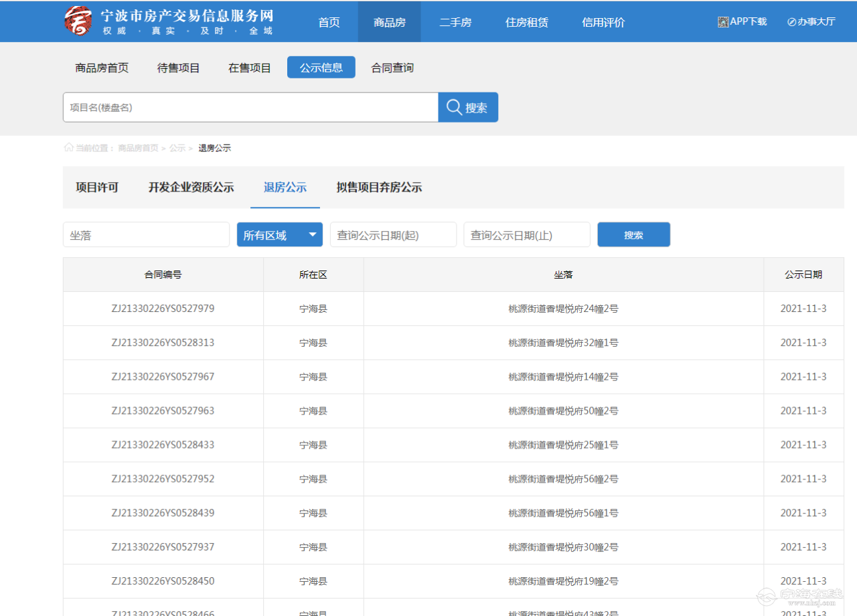857x616 pixels.
Task: Open 信用评价 in top navigation
Action: click(603, 22)
